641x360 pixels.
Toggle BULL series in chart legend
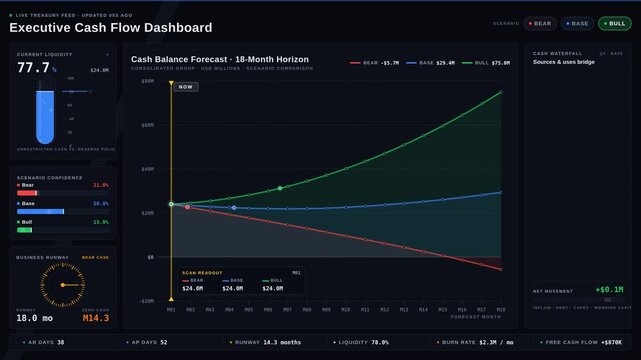coord(486,63)
